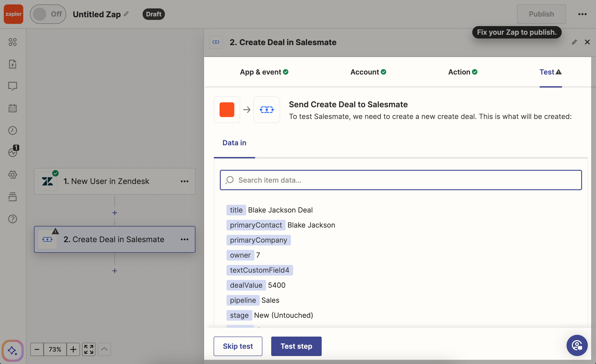
Task: Edit the Untitled Zap name pencil
Action: point(126,14)
